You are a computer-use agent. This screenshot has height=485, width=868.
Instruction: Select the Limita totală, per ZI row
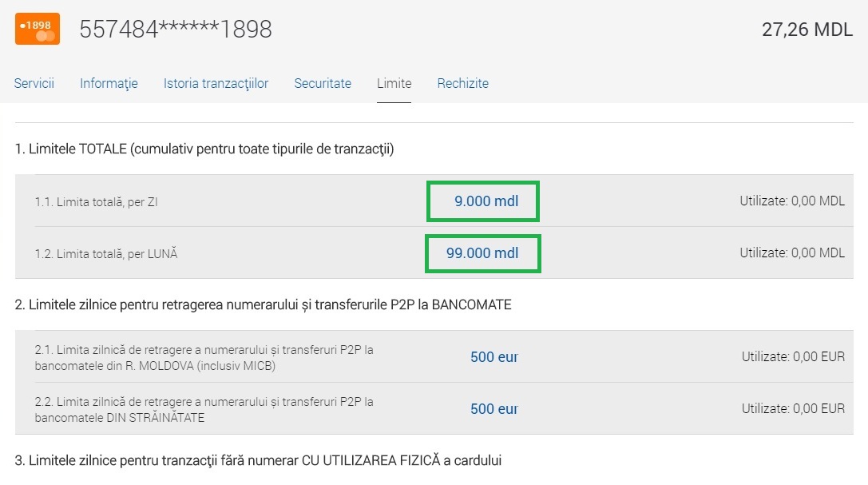click(x=96, y=202)
